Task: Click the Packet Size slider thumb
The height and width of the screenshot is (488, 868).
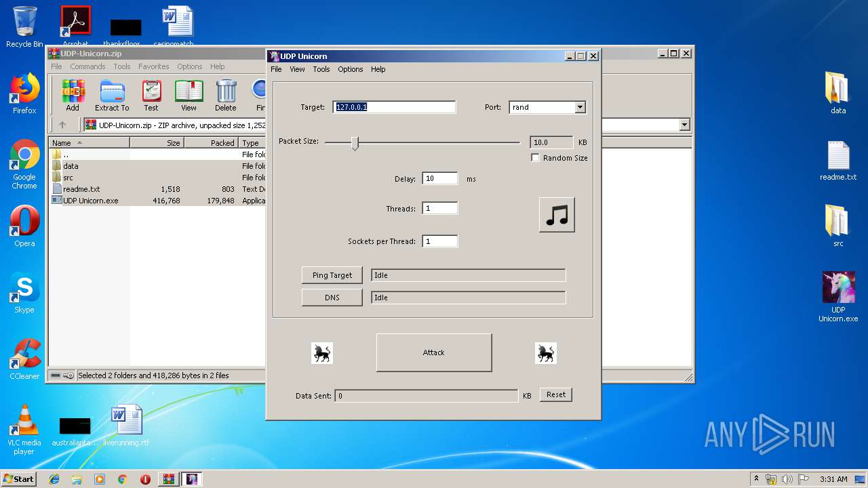Action: [355, 142]
